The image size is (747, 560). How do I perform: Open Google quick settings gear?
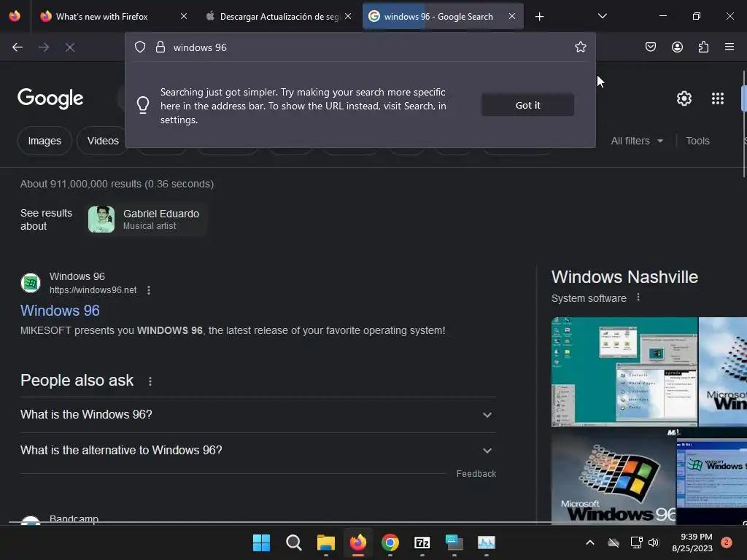pyautogui.click(x=684, y=98)
